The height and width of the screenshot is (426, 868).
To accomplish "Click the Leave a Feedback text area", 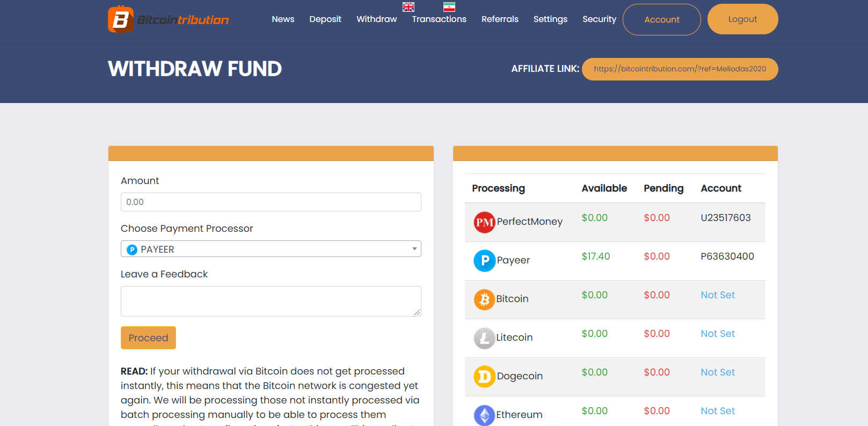I will point(271,302).
